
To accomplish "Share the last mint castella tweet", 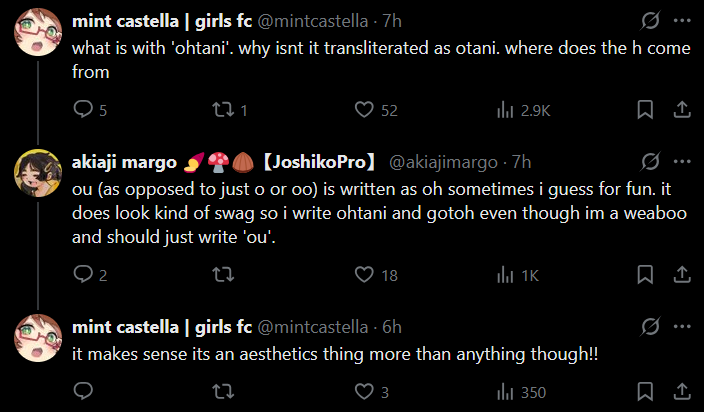I will (x=681, y=391).
